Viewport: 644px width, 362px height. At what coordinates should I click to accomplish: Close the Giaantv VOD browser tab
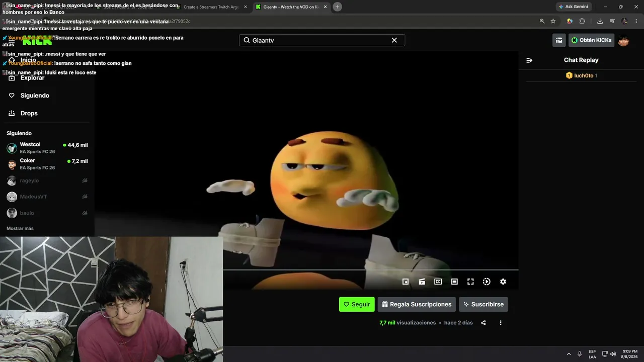(x=325, y=7)
